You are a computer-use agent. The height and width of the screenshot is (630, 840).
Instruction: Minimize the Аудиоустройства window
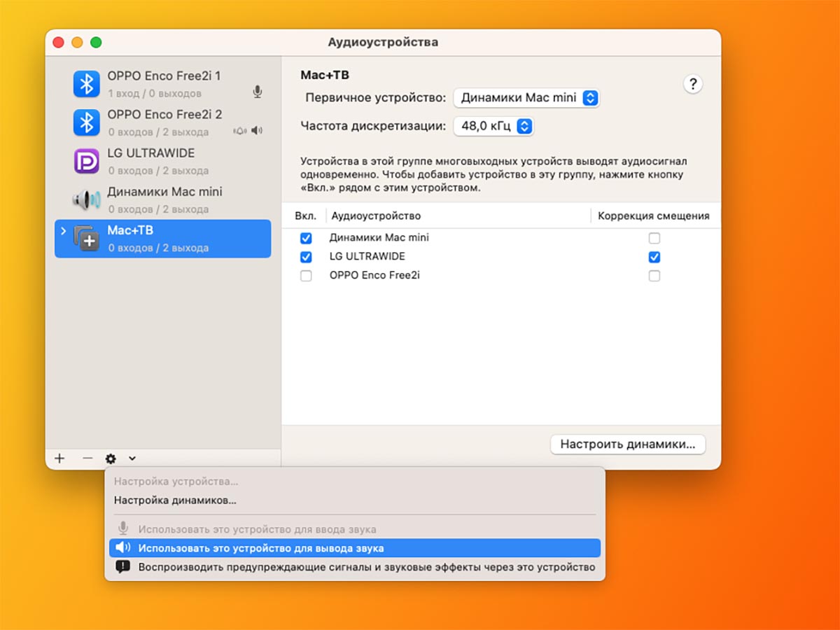77,43
